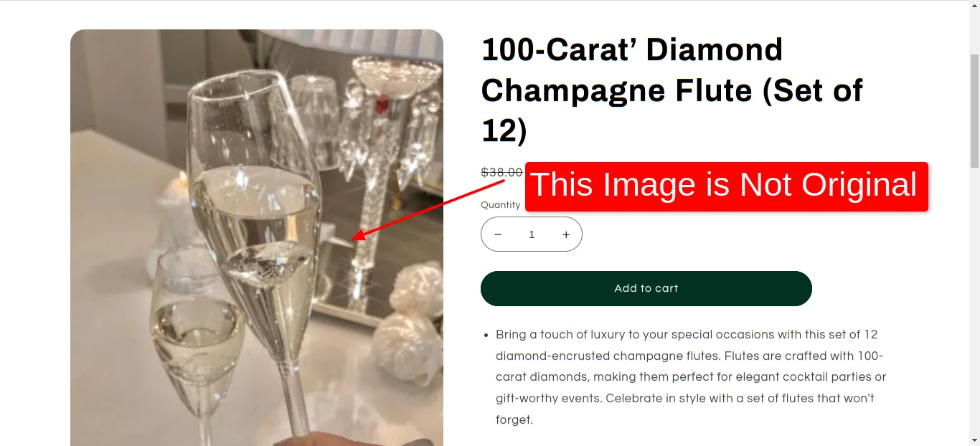Decrease the quantity with the minus stepper
This screenshot has width=980, height=446.
(x=498, y=234)
